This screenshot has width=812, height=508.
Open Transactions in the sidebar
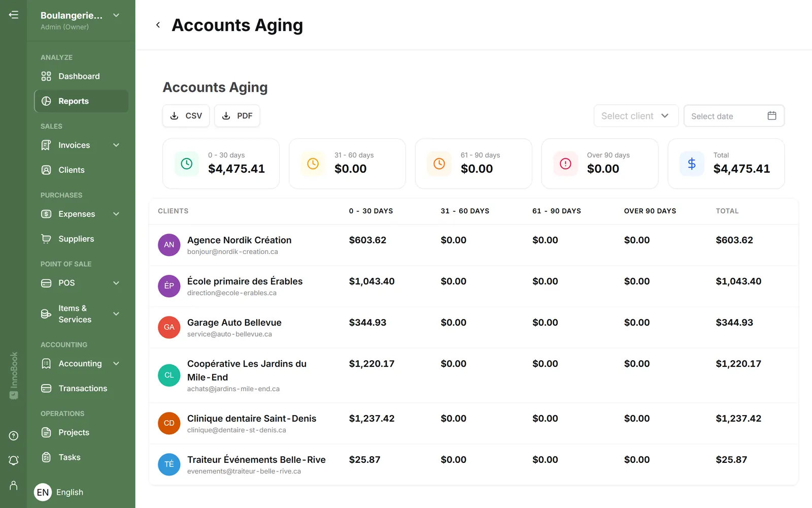(81, 389)
